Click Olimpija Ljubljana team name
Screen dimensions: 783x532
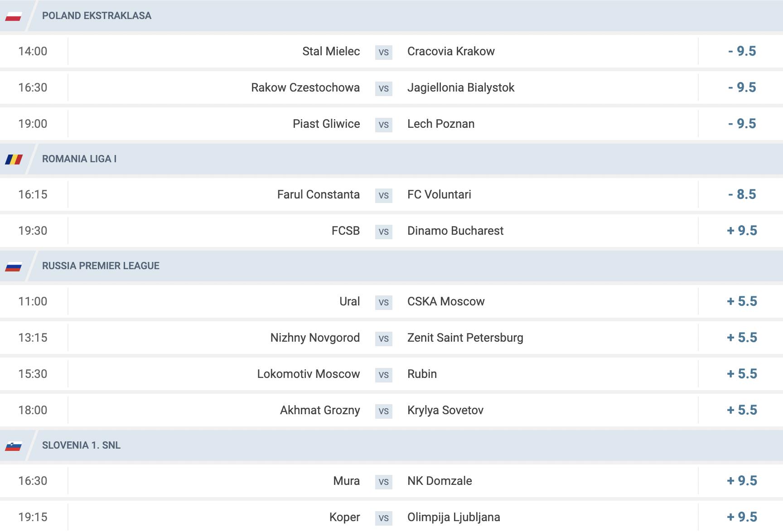454,517
